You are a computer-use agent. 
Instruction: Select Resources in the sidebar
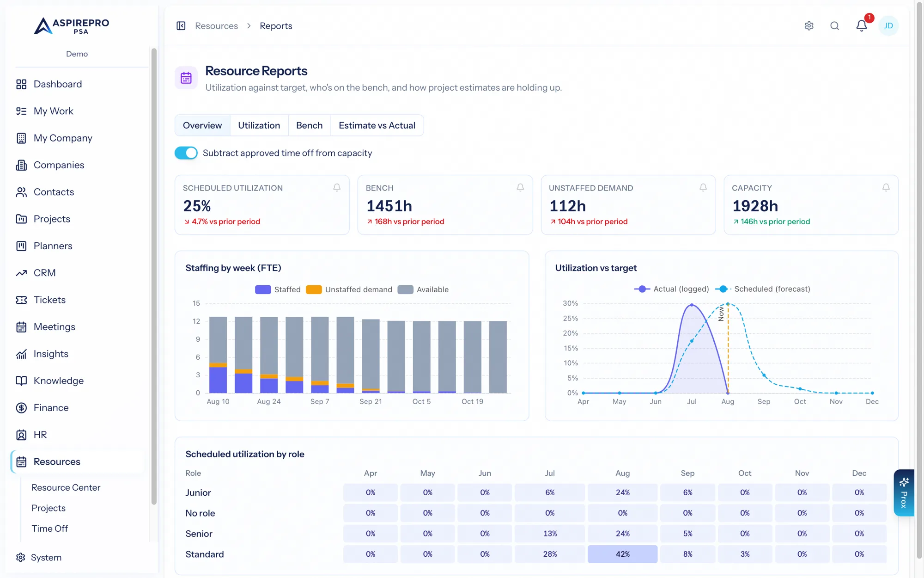click(x=77, y=461)
